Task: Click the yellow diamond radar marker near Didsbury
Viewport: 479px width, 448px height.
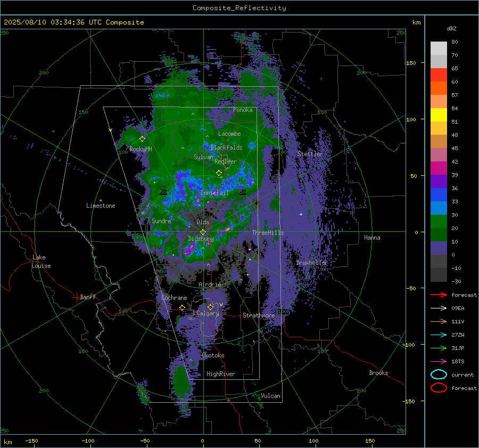Action: coord(203,232)
